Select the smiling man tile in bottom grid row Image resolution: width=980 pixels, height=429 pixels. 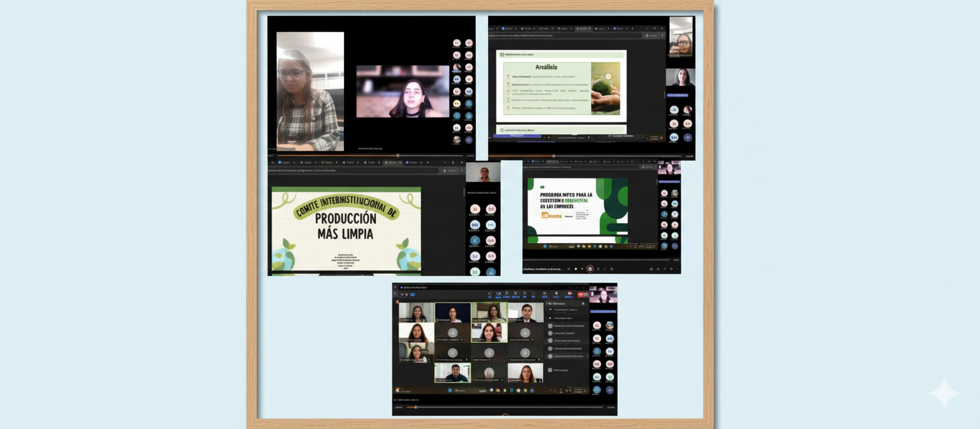(452, 372)
